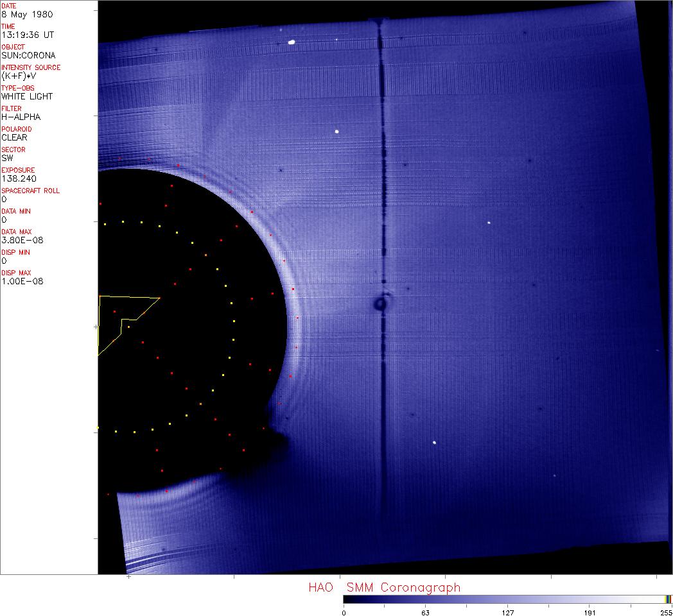Click the disp max value "1.00E-08"
This screenshot has width=673, height=616.
(22, 281)
